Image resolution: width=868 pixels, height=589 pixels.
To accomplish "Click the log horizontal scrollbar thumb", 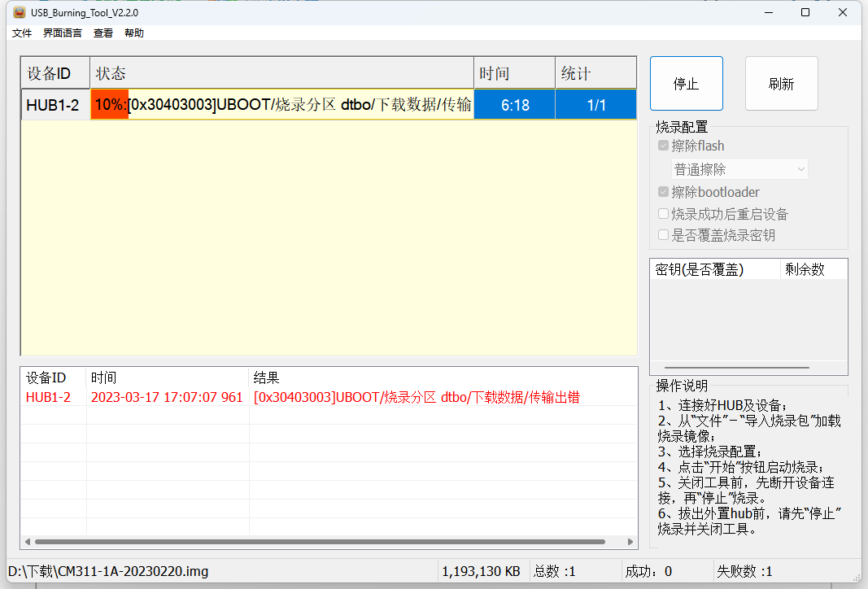I will (320, 542).
